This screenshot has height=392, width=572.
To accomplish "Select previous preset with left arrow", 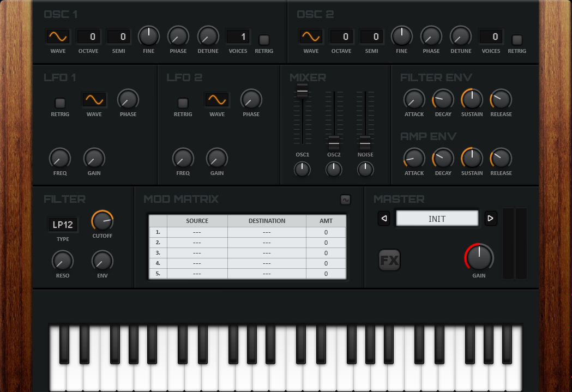I will pos(384,219).
